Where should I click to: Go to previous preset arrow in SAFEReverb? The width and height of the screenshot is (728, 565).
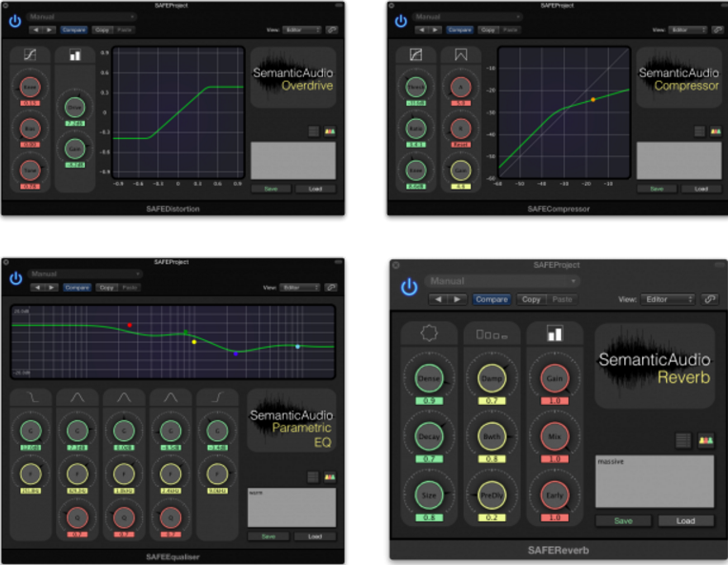437,299
